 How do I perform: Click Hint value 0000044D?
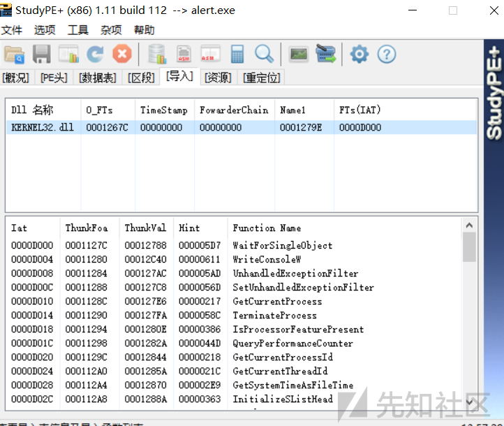coord(200,343)
